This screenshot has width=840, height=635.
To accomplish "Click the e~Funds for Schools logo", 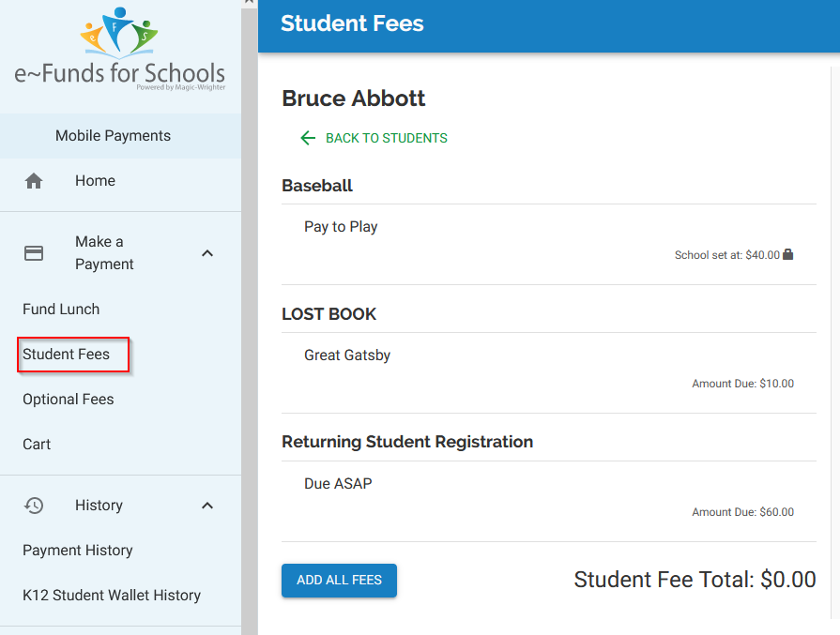I will [x=120, y=52].
